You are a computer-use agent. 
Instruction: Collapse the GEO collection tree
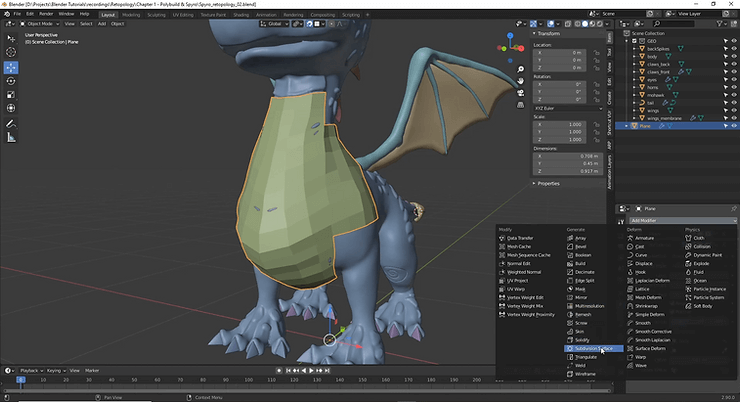point(627,41)
